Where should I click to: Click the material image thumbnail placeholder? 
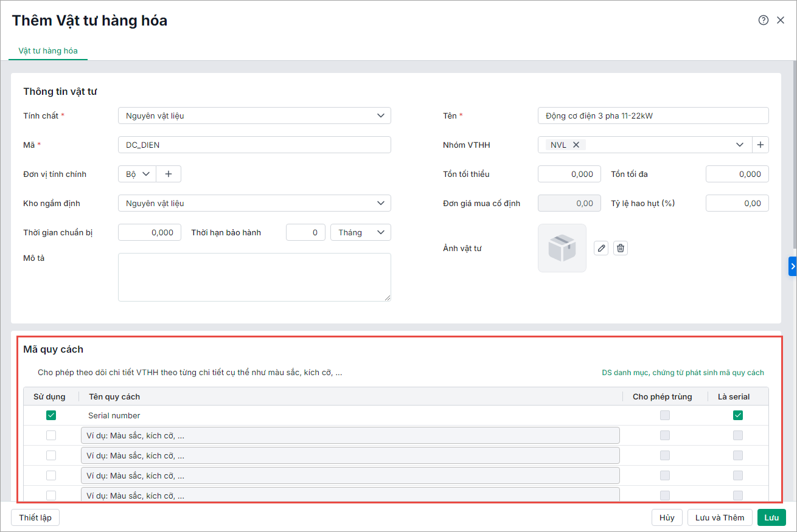click(x=562, y=248)
